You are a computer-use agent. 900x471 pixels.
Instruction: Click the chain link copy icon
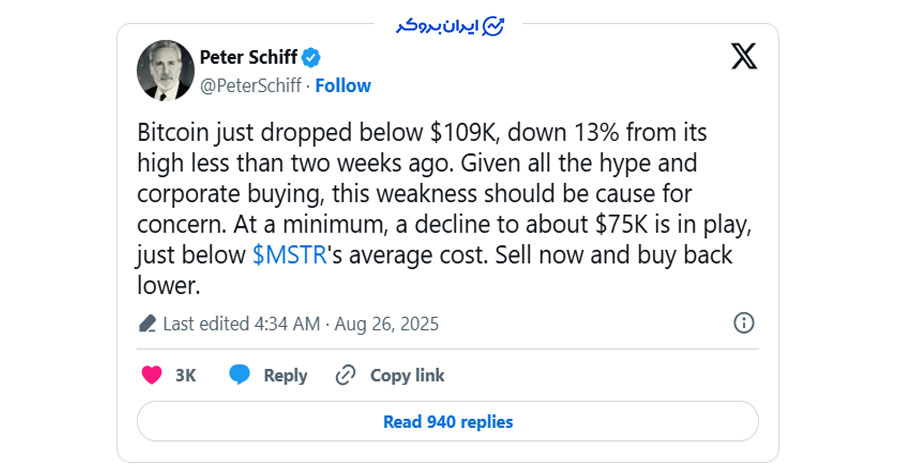tap(346, 375)
